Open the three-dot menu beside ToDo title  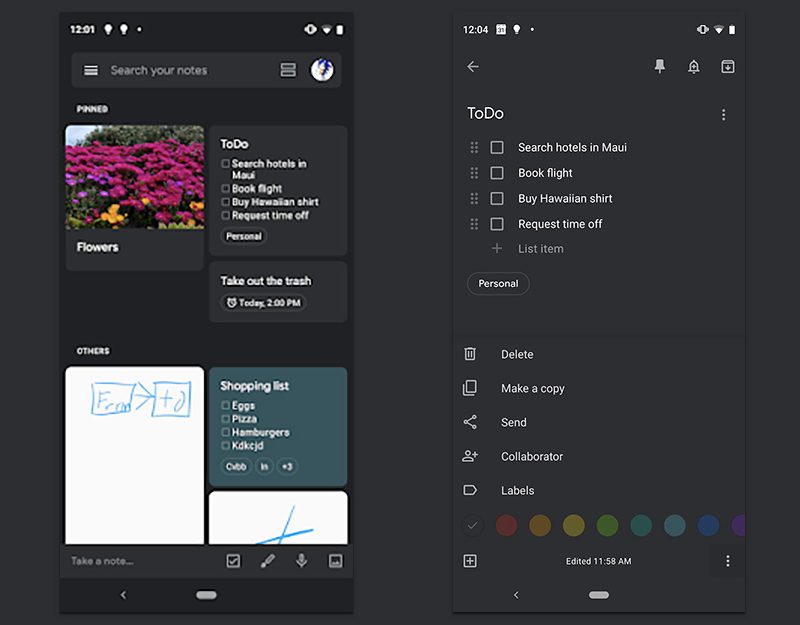coord(724,115)
